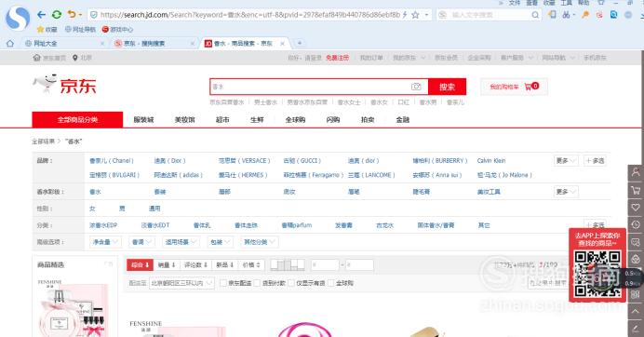
Task: Sort results by 价格
Action: click(x=251, y=265)
